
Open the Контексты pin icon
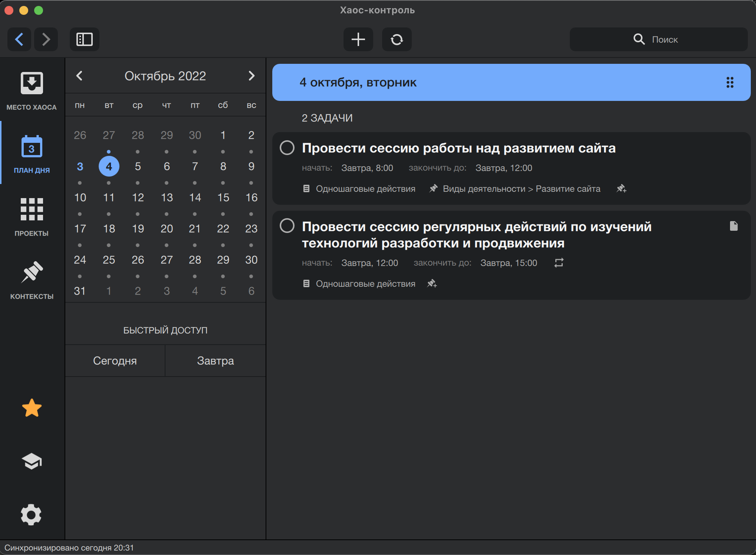click(32, 273)
